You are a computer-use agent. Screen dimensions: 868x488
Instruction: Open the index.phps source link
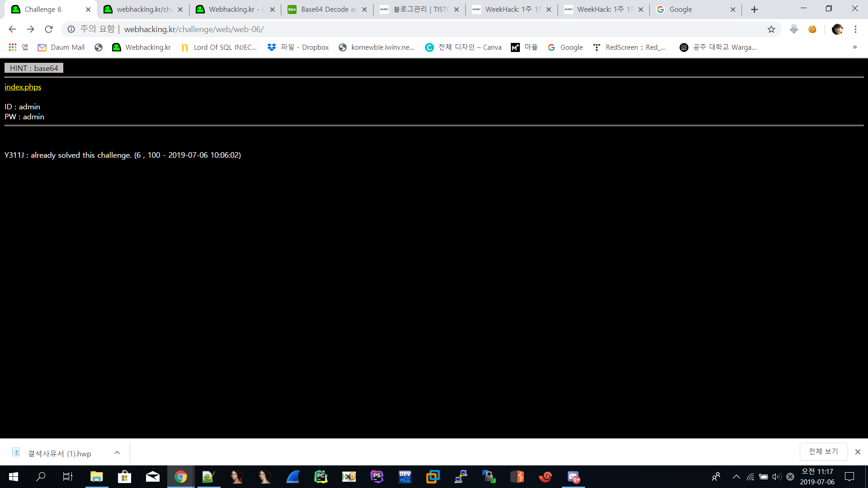(23, 87)
